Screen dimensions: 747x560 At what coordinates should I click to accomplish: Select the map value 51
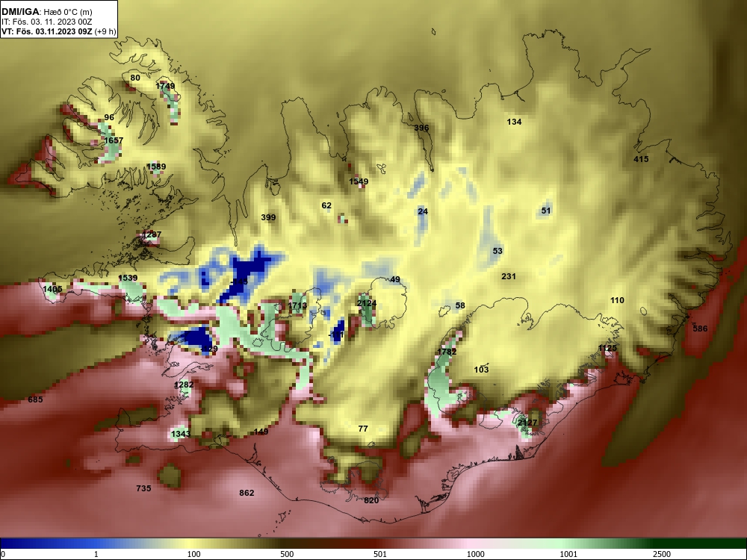(546, 211)
